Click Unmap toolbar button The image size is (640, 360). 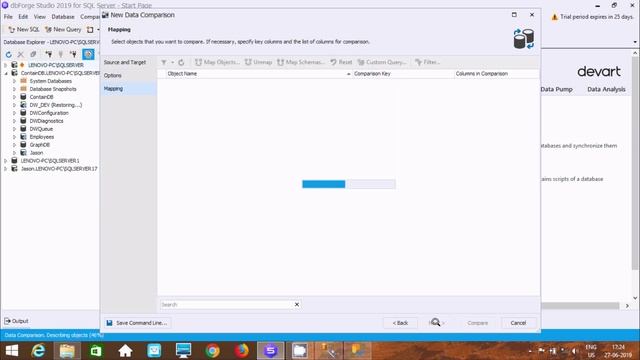point(258,62)
